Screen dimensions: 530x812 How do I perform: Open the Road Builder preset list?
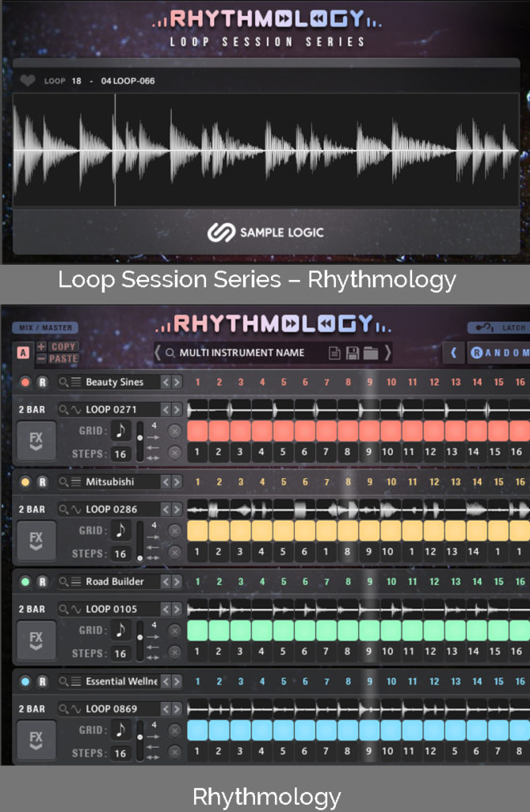point(76,581)
